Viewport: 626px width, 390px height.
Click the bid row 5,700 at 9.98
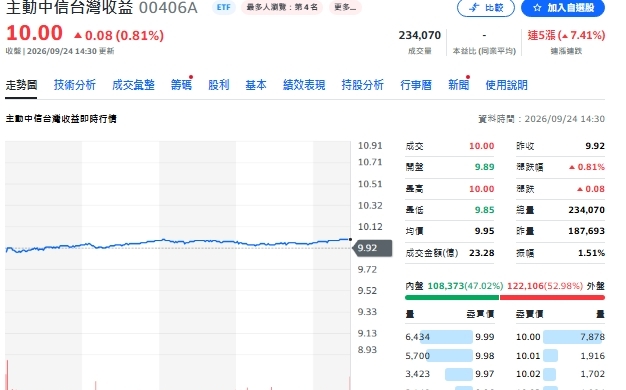[x=450, y=356]
